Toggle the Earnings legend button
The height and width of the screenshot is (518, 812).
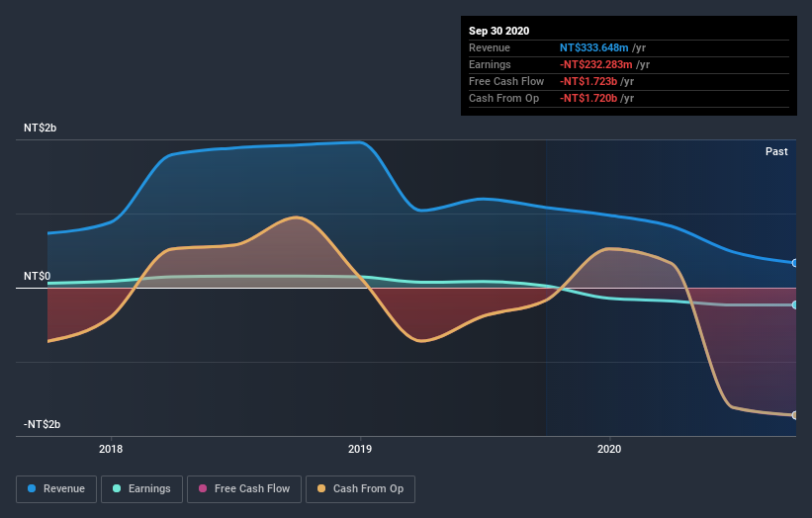(141, 489)
